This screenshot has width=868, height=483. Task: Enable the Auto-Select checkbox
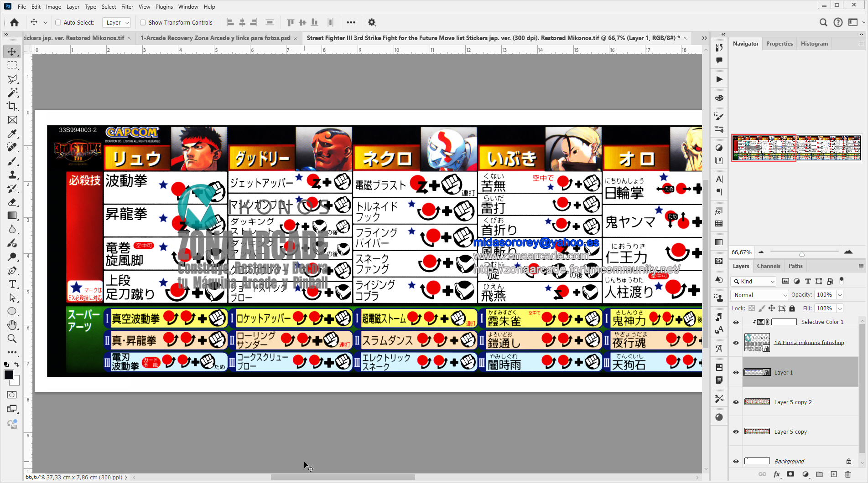click(x=58, y=22)
